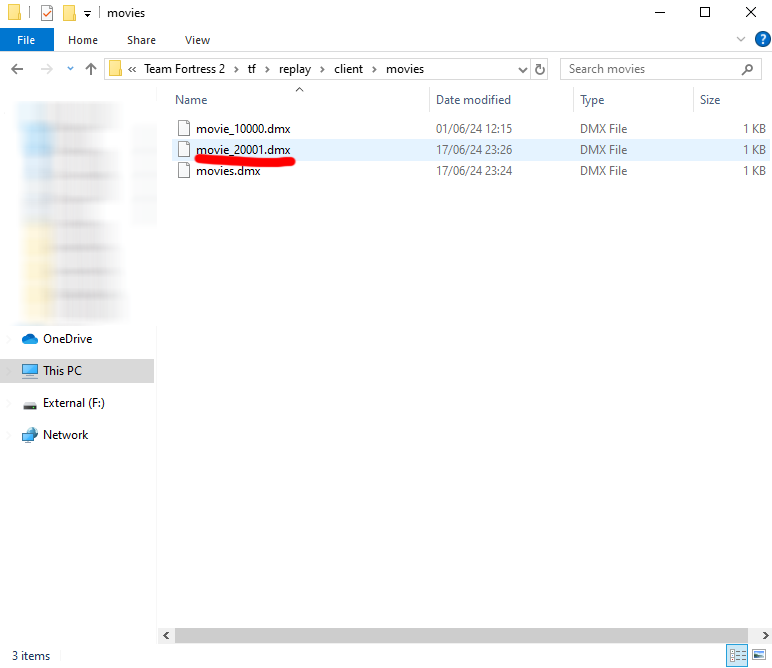Minimize the movies window
The width and height of the screenshot is (772, 668).
click(660, 12)
